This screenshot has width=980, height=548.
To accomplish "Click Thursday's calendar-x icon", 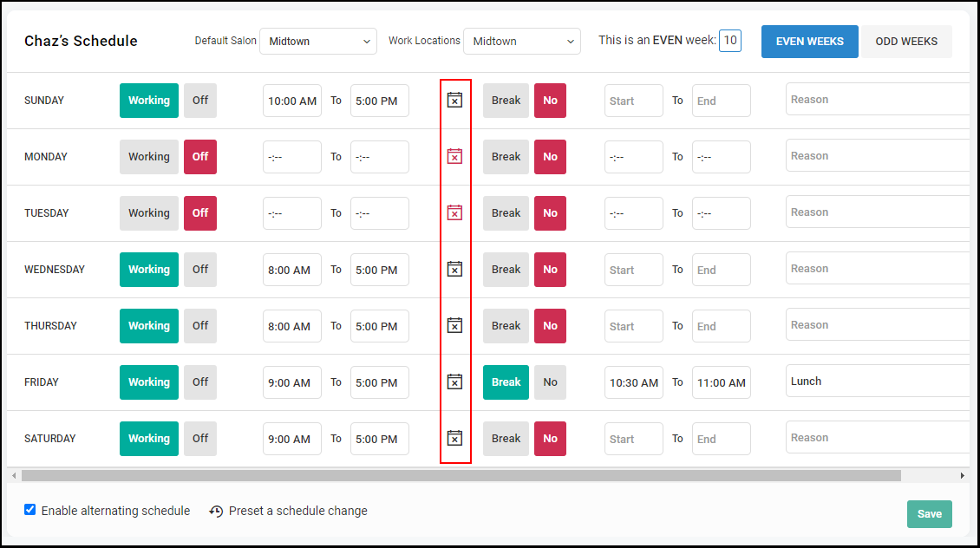I will pyautogui.click(x=454, y=325).
